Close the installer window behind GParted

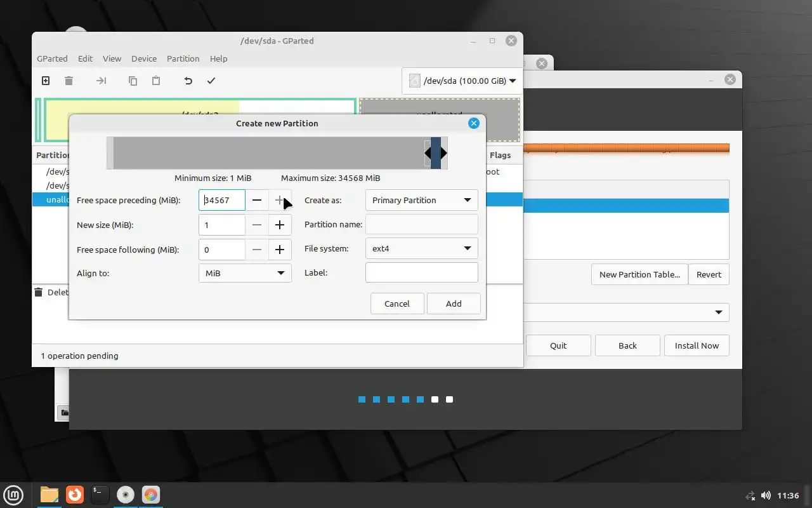730,79
